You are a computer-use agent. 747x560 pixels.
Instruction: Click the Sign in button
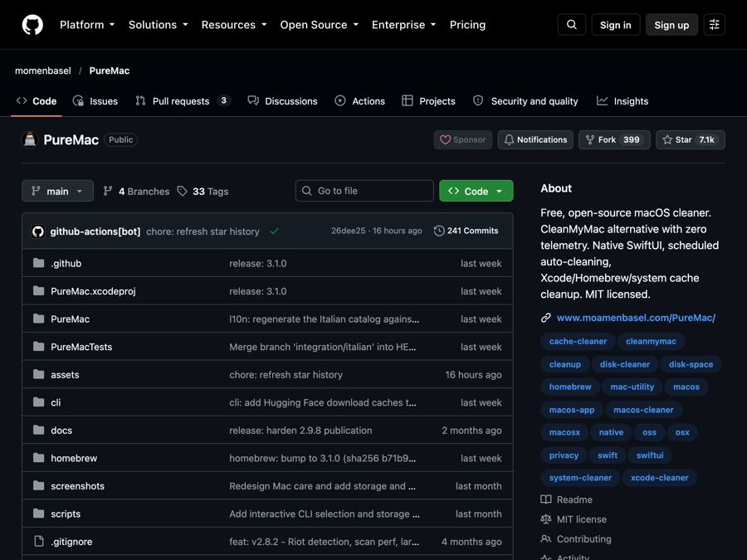coord(616,25)
